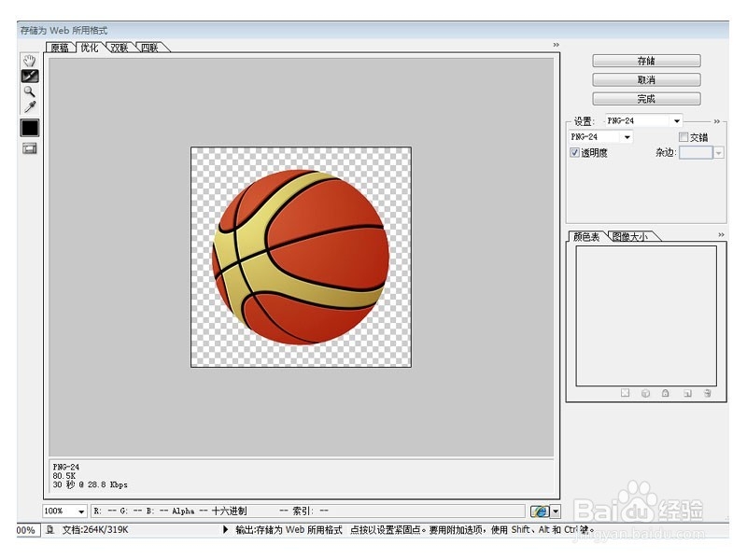Select the Eyedropper tool
The height and width of the screenshot is (560, 747).
click(x=30, y=107)
